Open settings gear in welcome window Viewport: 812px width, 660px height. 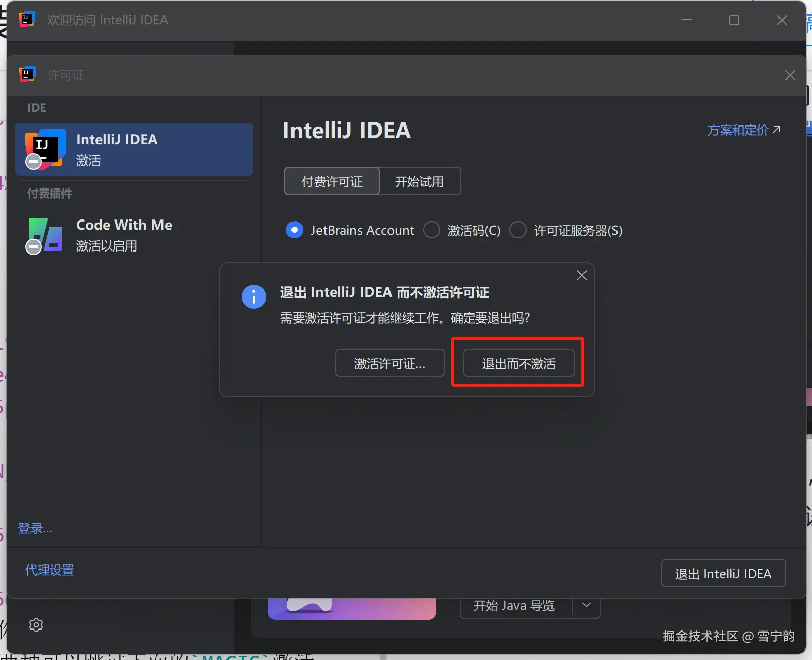point(36,625)
